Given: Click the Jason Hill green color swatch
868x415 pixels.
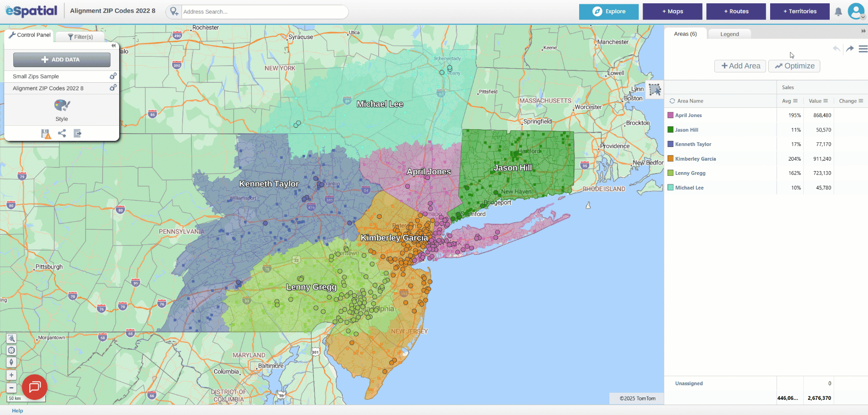Looking at the screenshot, I should point(670,130).
